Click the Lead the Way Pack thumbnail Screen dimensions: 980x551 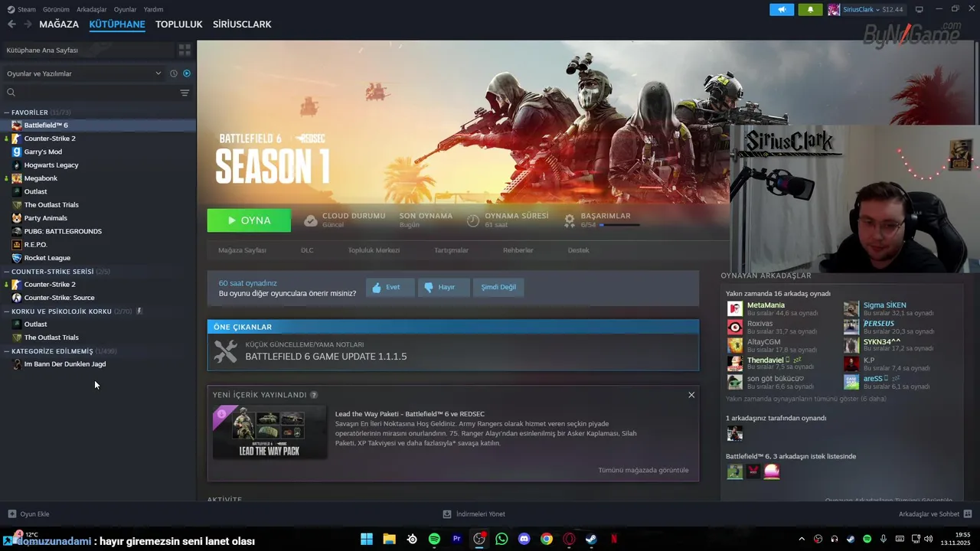(x=269, y=432)
